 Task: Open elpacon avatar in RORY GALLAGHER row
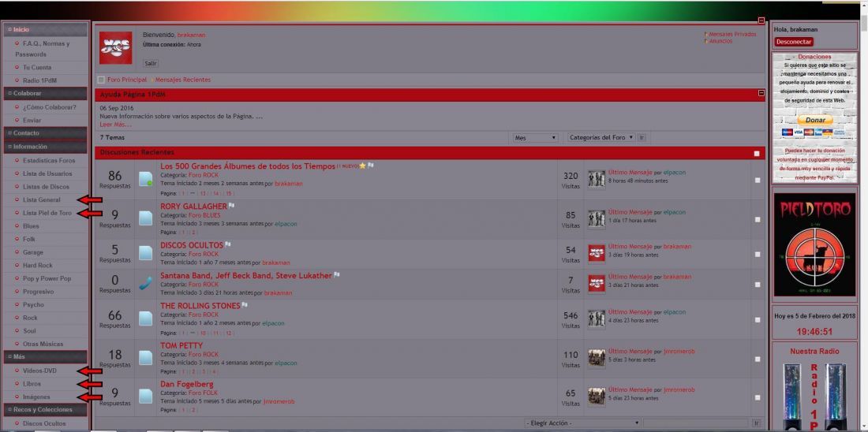597,218
